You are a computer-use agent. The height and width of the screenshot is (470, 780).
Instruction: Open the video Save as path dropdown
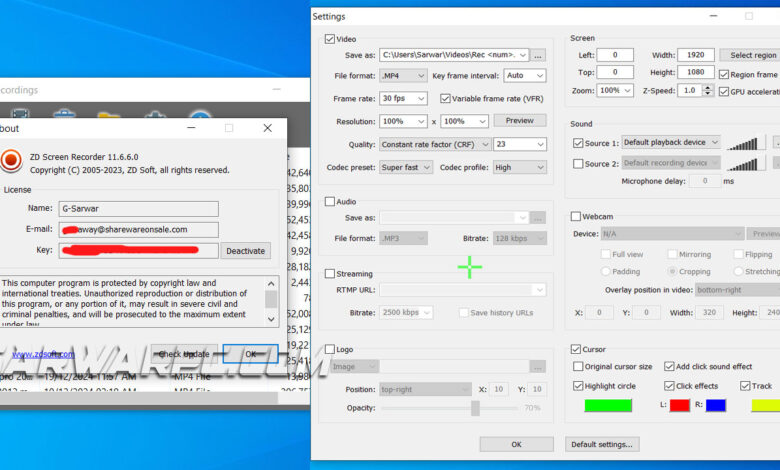[523, 55]
